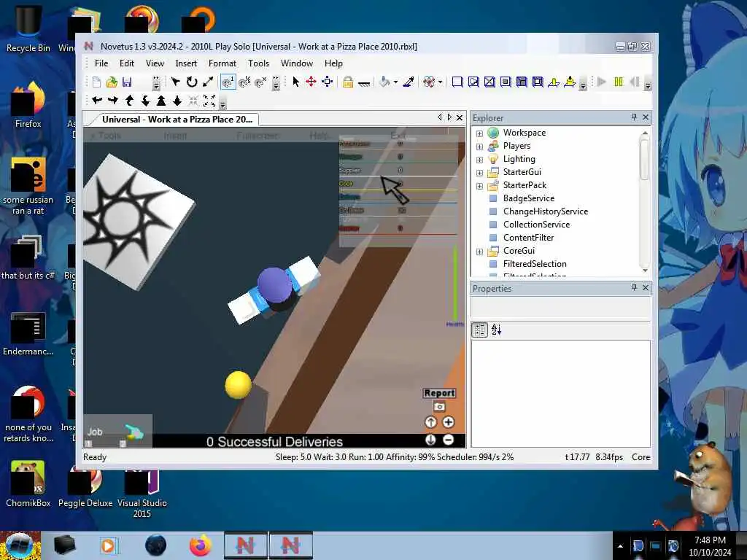Expand the StarterGui node in Explorer

(480, 173)
